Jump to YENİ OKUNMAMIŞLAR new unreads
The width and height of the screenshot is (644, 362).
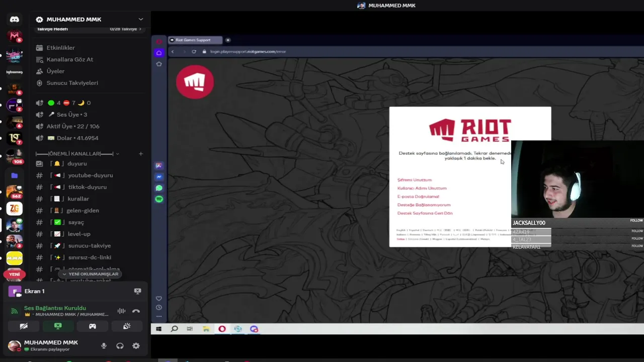[x=91, y=274]
